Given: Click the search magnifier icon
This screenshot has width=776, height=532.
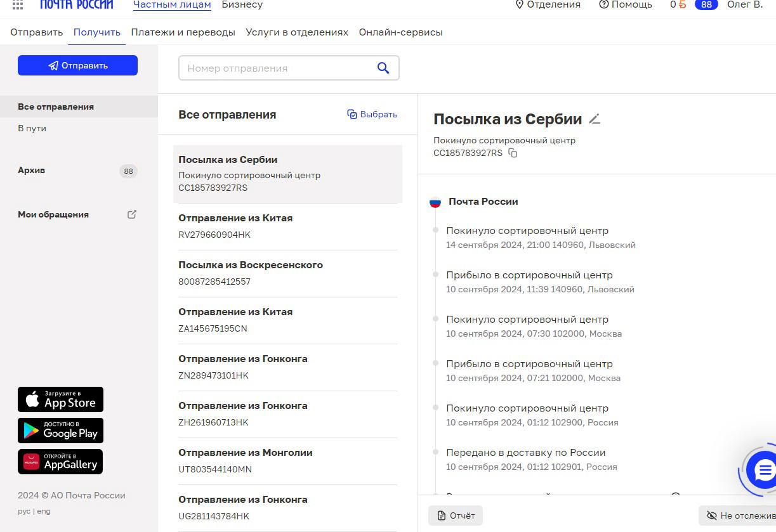Looking at the screenshot, I should pos(383,68).
